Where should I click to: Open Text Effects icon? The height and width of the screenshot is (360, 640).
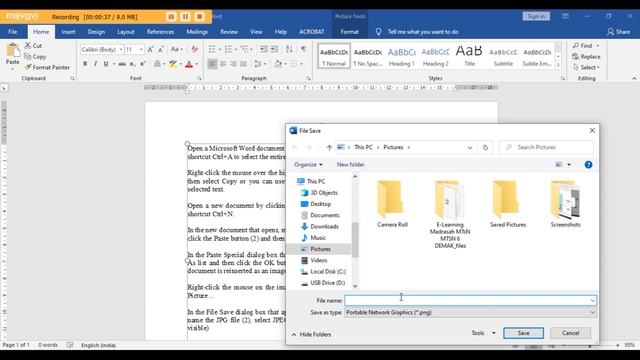point(157,64)
